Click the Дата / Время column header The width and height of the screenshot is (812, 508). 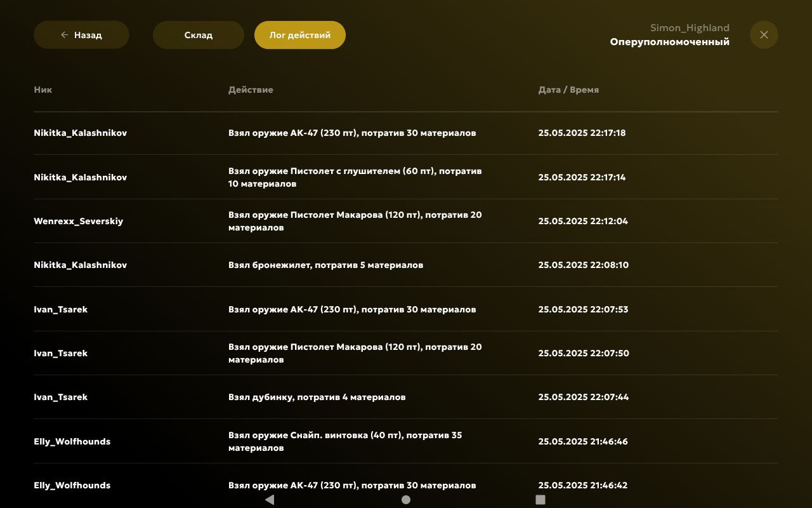[x=568, y=90]
